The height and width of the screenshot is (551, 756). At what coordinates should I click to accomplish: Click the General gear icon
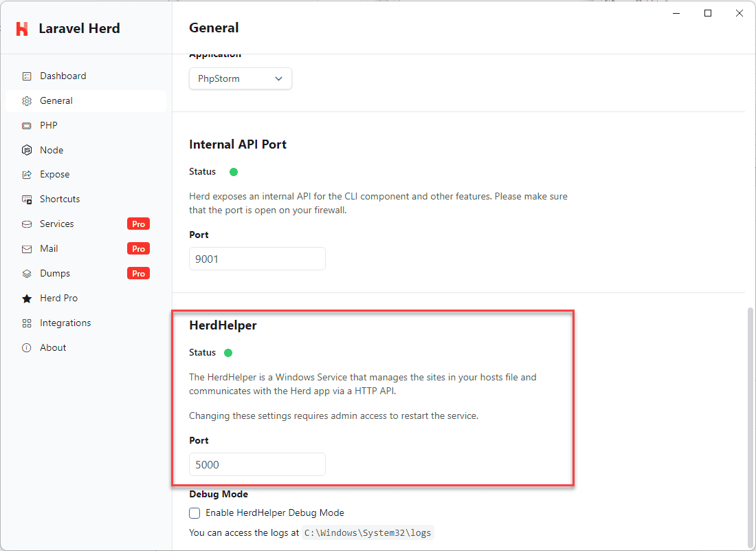tap(27, 101)
